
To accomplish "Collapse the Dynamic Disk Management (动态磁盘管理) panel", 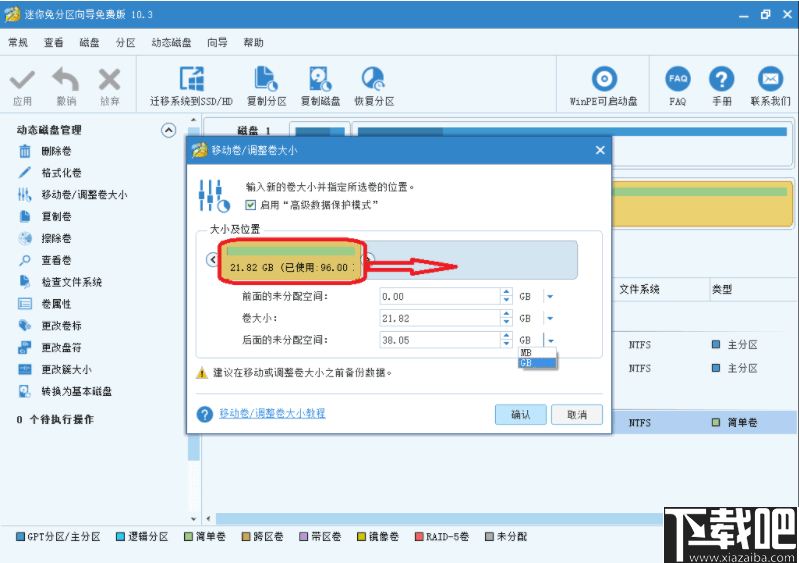I will [x=169, y=130].
